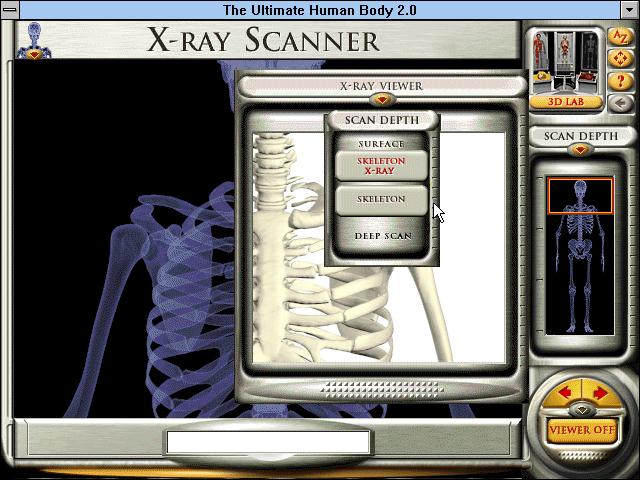Click the blue x-ray shoulder bone

(x=131, y=239)
